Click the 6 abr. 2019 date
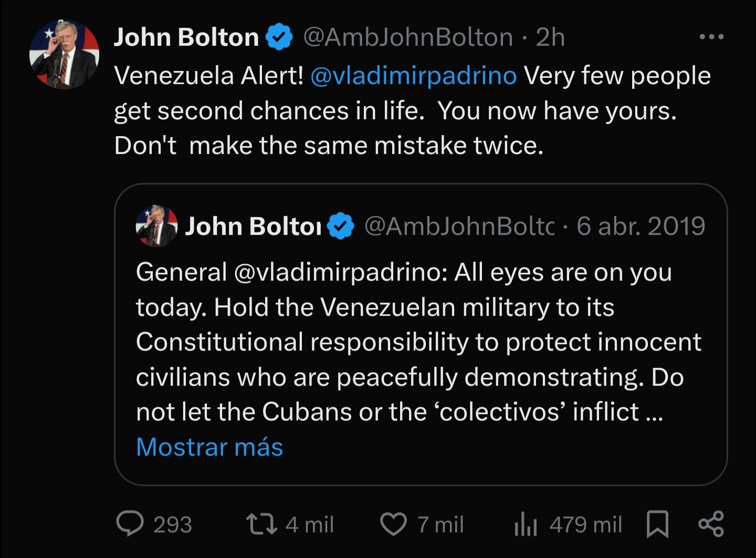The width and height of the screenshot is (756, 558). pyautogui.click(x=640, y=226)
